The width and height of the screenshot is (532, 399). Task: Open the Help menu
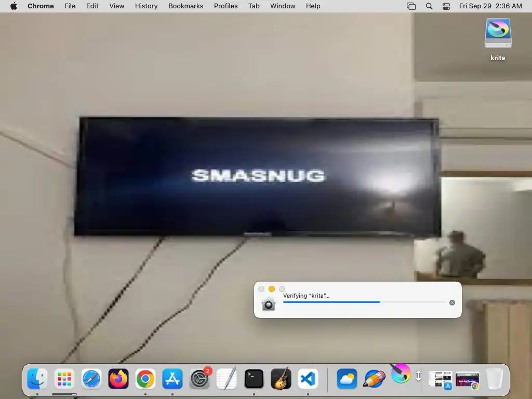point(313,6)
